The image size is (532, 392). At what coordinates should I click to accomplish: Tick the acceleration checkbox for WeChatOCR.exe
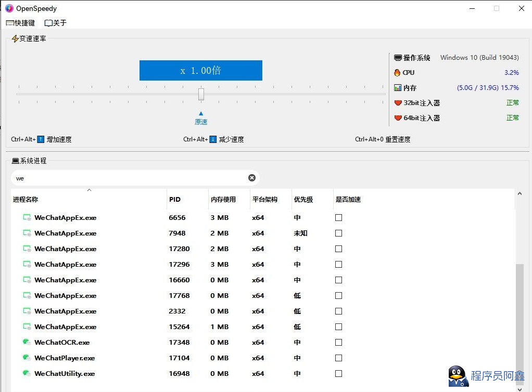[338, 342]
